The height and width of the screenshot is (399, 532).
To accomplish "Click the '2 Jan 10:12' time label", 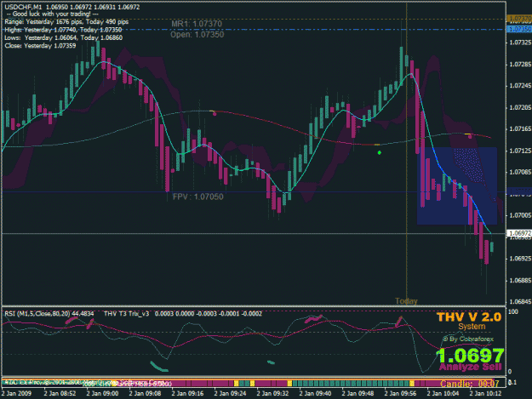I will pos(485,394).
